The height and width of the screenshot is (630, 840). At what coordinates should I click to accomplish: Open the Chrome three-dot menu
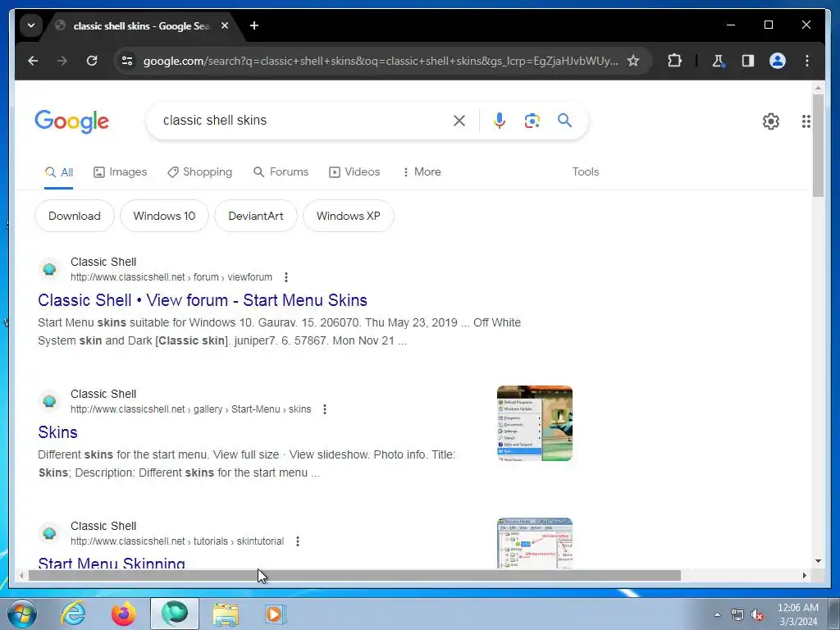point(807,61)
